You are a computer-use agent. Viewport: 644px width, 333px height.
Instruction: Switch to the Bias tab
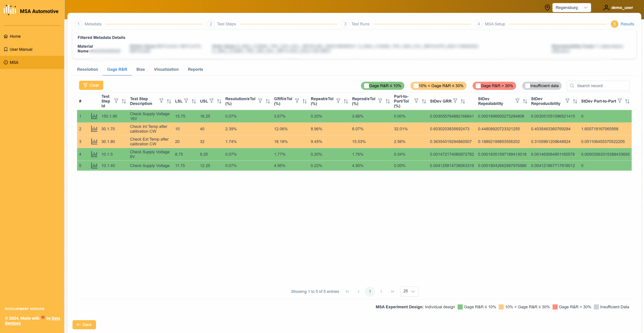click(140, 69)
